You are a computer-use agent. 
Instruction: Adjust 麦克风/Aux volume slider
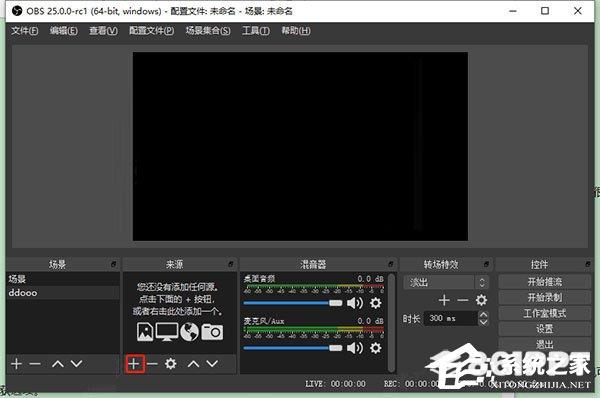pyautogui.click(x=293, y=348)
